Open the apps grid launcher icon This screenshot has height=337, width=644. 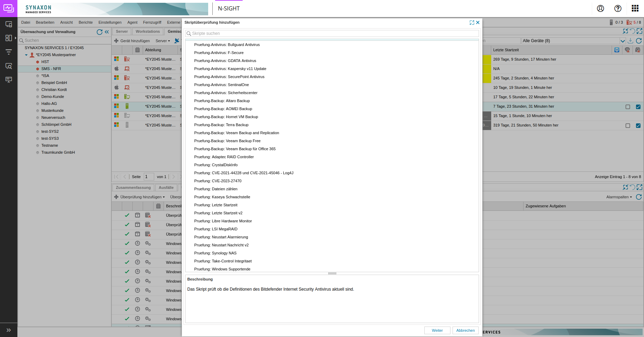point(635,8)
